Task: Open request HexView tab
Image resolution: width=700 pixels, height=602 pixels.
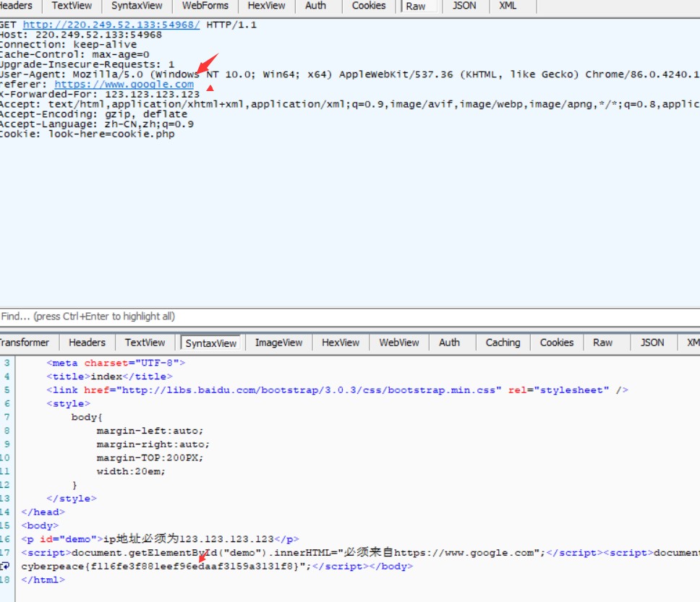Action: (267, 6)
